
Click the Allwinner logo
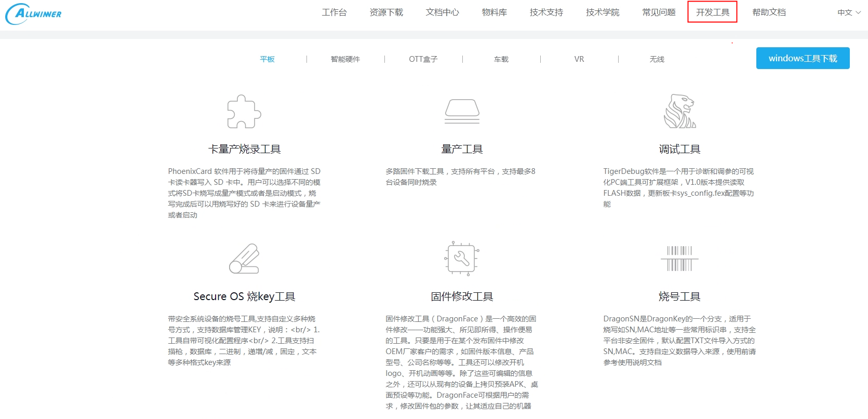(33, 13)
